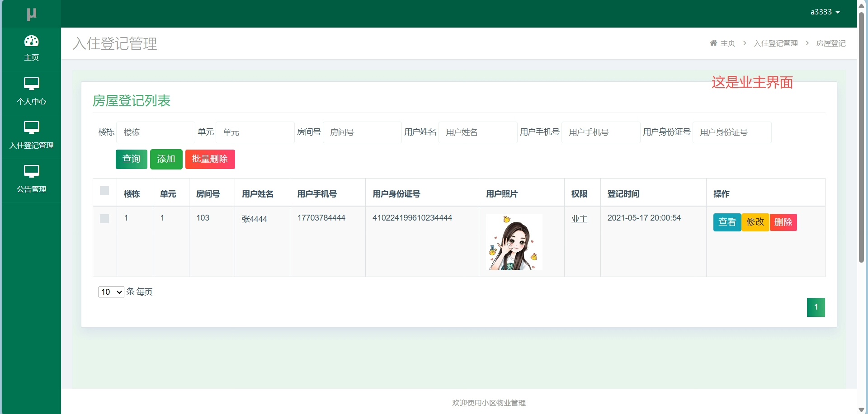Viewport: 868px width, 414px height.
Task: Click the 查询 search button
Action: point(132,159)
